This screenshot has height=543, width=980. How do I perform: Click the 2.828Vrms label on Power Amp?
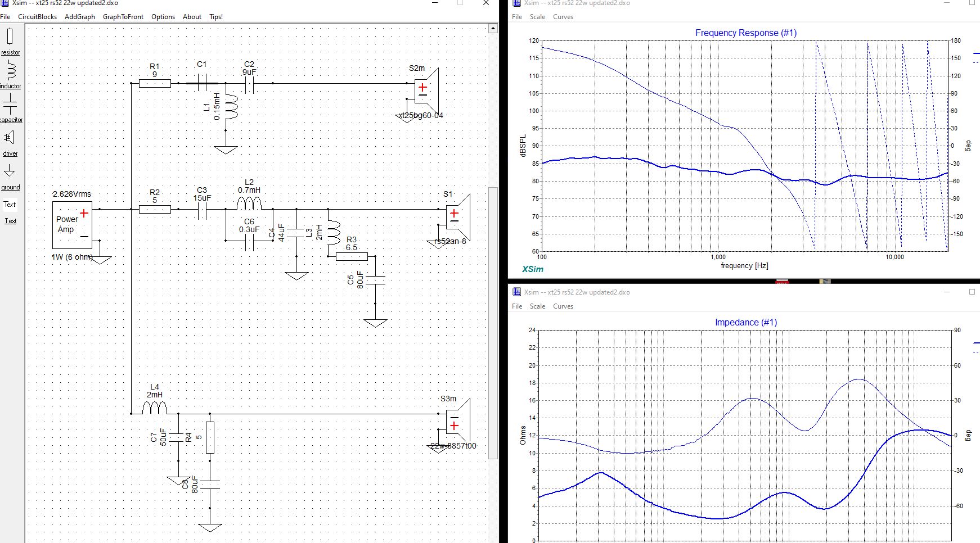click(72, 194)
